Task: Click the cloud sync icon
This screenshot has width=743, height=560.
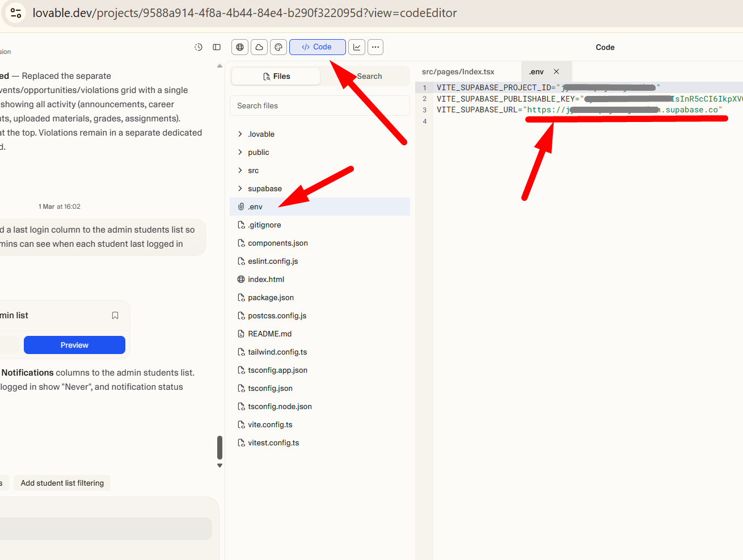Action: 259,47
